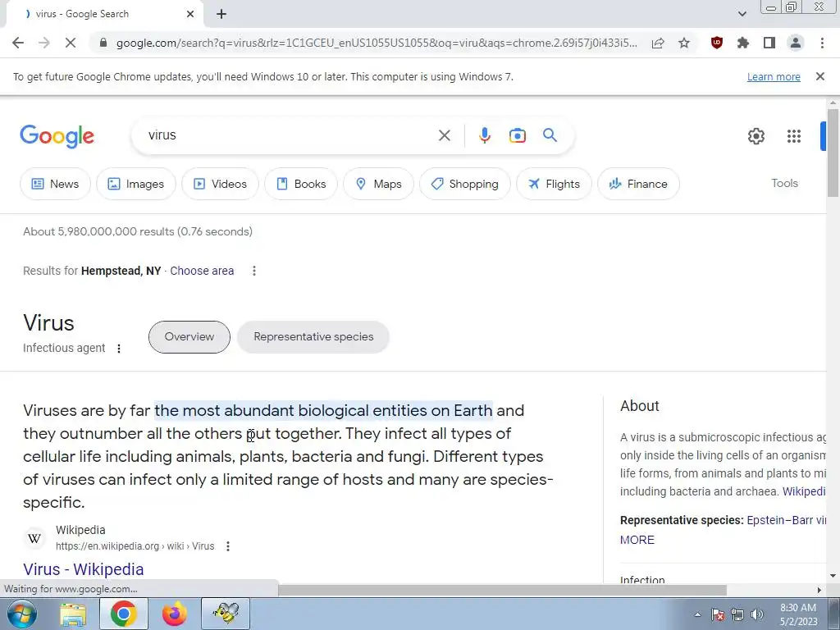Switch to Flights results
This screenshot has height=630, width=840.
point(554,184)
